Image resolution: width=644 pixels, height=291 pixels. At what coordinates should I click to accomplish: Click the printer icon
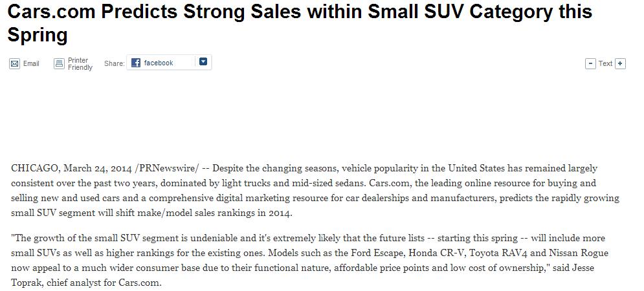tap(59, 63)
